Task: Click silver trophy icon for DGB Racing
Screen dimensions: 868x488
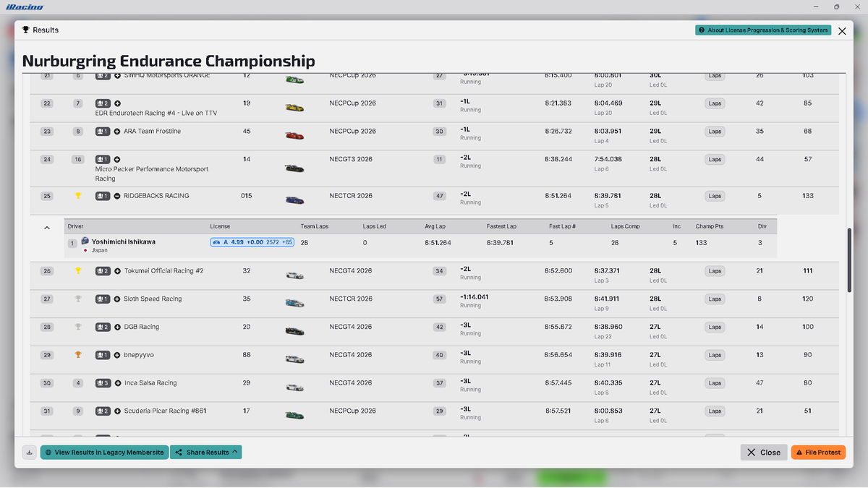Action: pyautogui.click(x=78, y=327)
